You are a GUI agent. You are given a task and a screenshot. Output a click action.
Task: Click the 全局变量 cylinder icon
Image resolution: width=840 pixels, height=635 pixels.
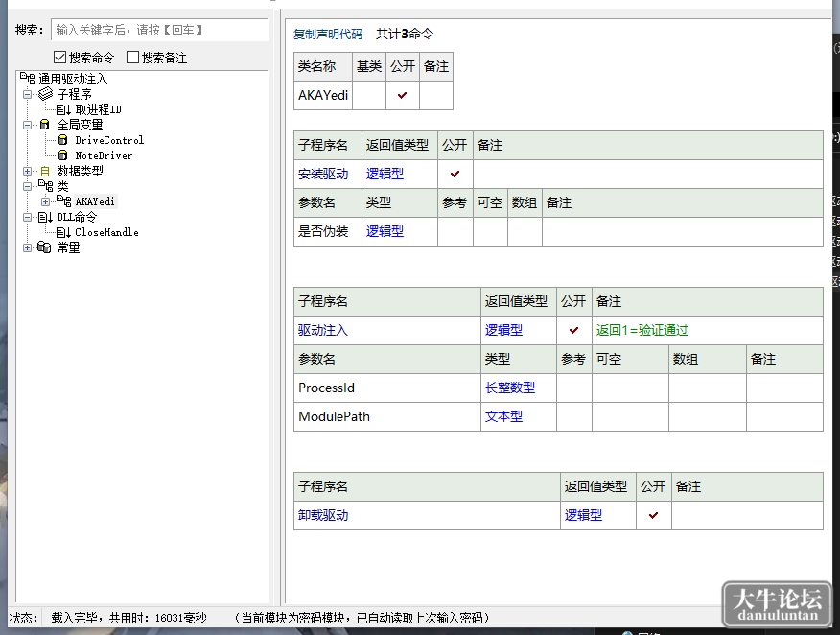[45, 125]
